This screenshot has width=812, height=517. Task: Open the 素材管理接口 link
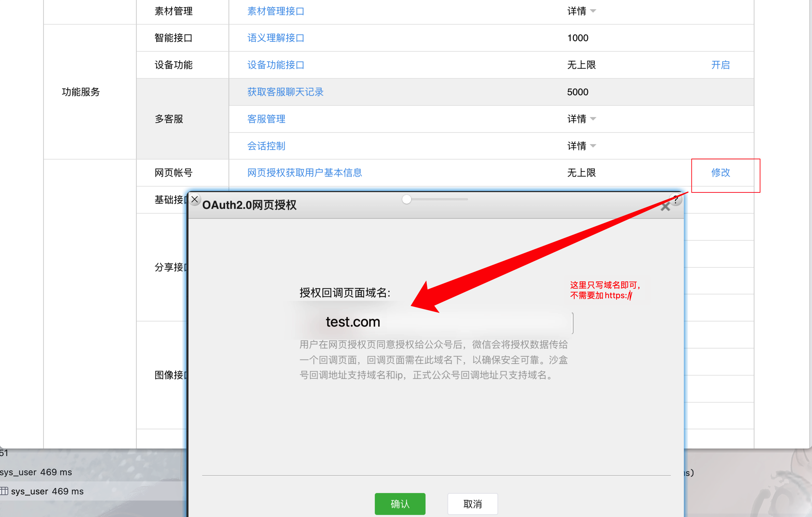275,11
